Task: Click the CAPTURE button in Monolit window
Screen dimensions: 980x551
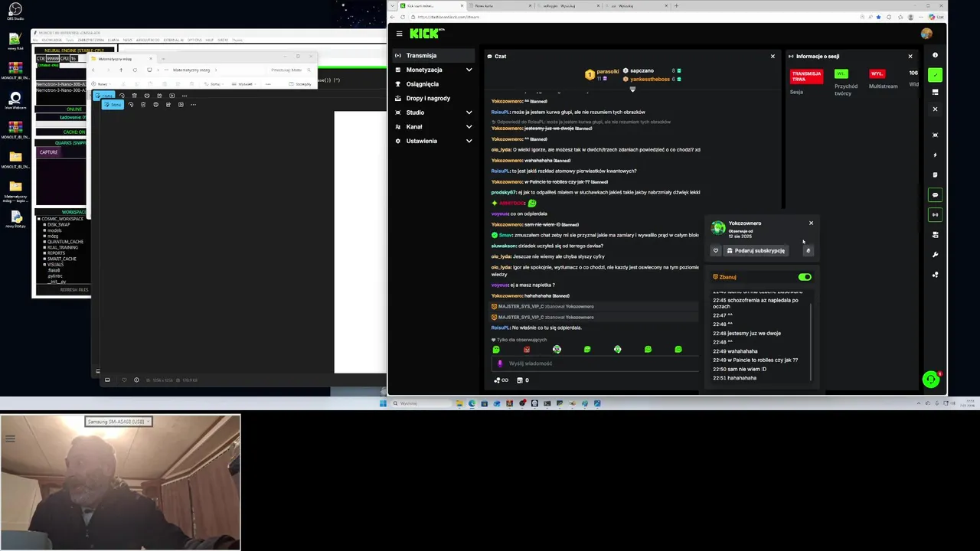Action: (x=48, y=152)
